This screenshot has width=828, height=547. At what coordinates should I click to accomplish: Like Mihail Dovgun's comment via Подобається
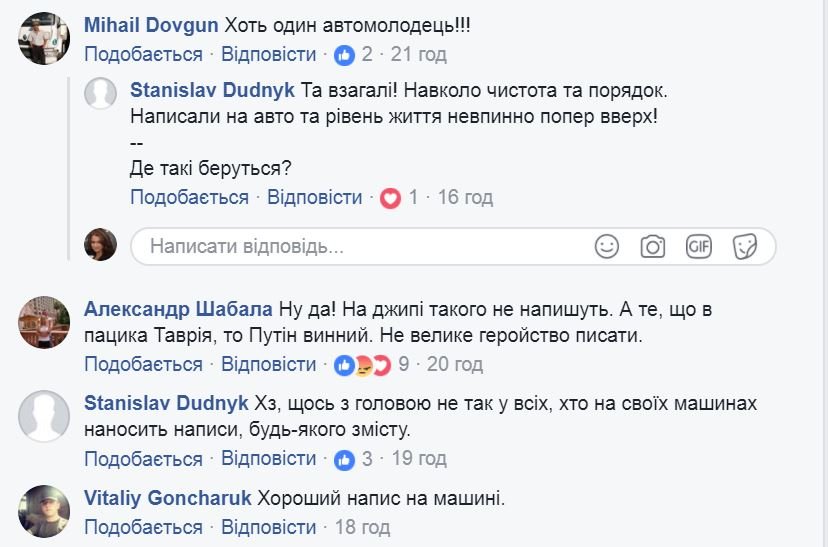click(x=143, y=54)
